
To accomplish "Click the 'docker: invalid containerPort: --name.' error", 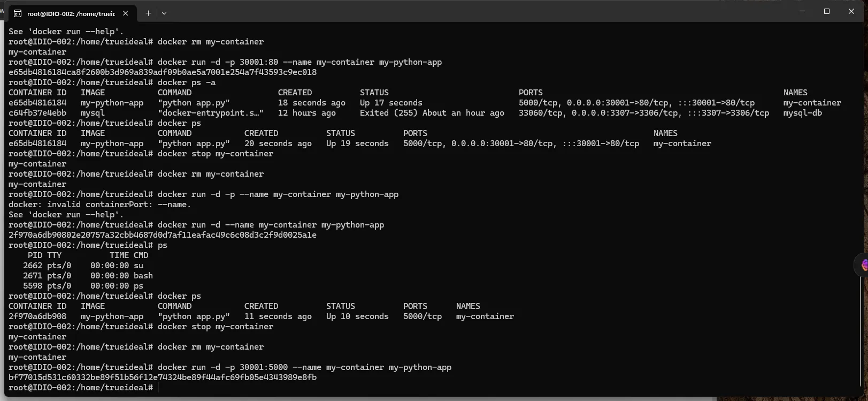I will (x=99, y=205).
